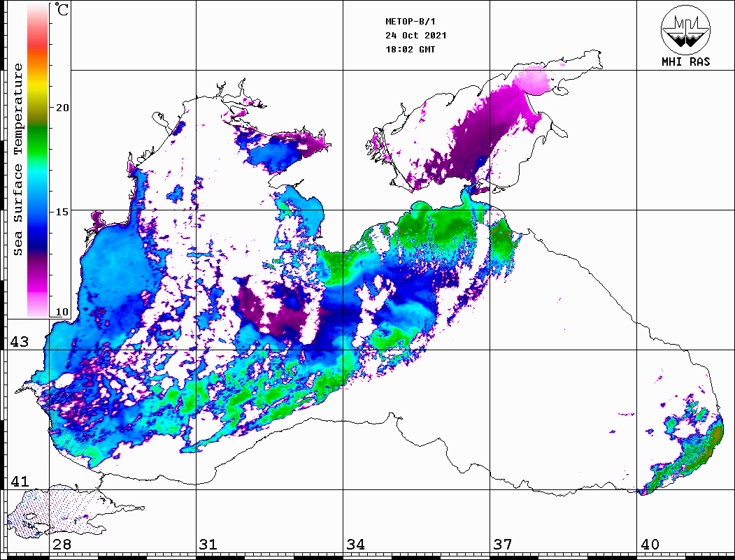Click the 20 tick label on color scale
Viewport: 735px width, 560px height.
point(62,108)
